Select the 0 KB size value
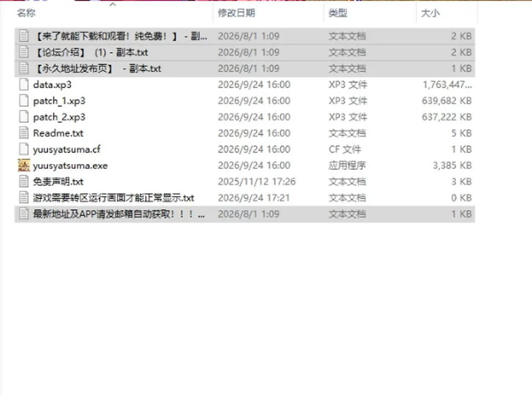Screen dimensions: 532x396 [462, 197]
